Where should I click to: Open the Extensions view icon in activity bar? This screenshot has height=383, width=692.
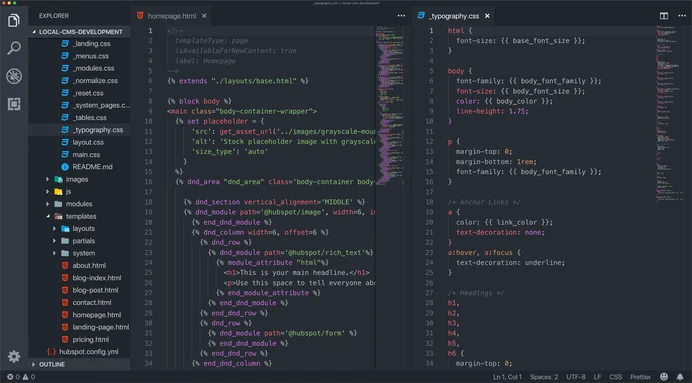(14, 104)
